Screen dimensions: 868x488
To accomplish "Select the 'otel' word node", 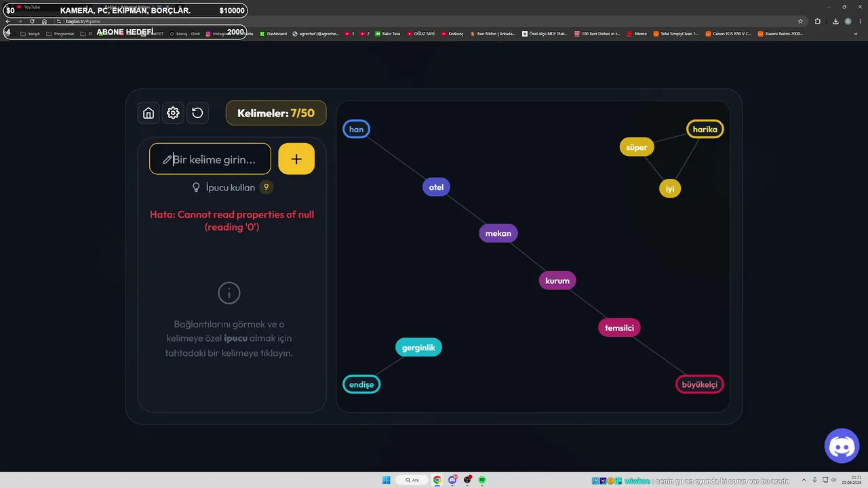I will pos(436,187).
